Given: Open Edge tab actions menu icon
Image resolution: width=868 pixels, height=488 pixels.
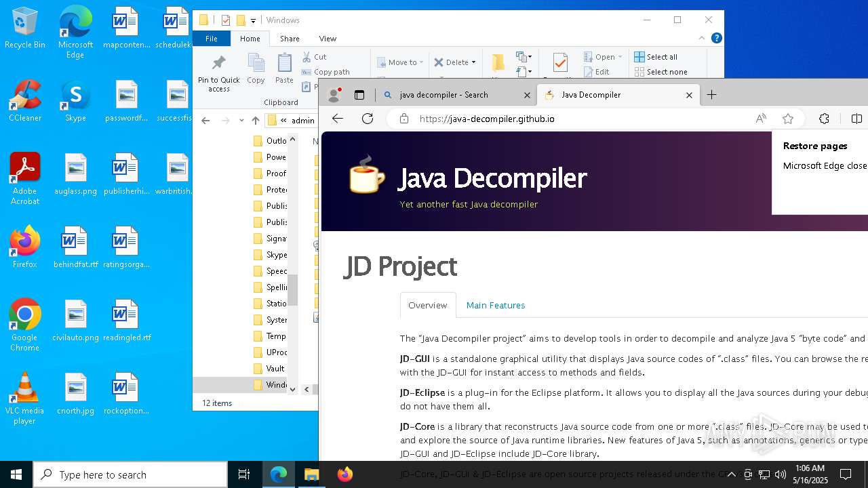Looking at the screenshot, I should (359, 95).
